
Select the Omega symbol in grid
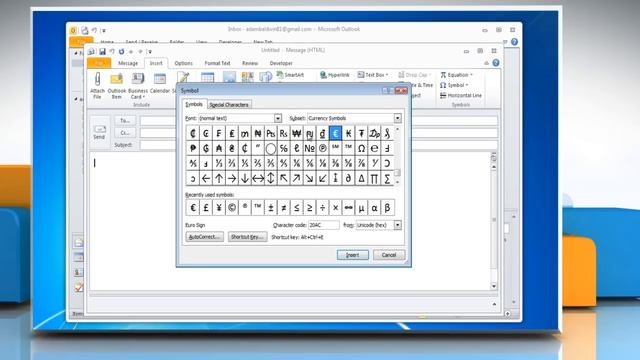(x=361, y=149)
